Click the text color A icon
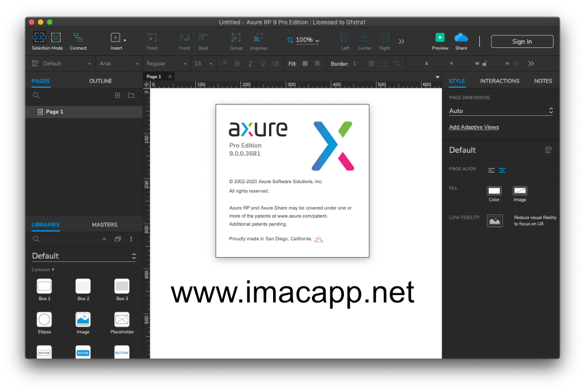Screen dimensions: 585x392 click(225, 64)
